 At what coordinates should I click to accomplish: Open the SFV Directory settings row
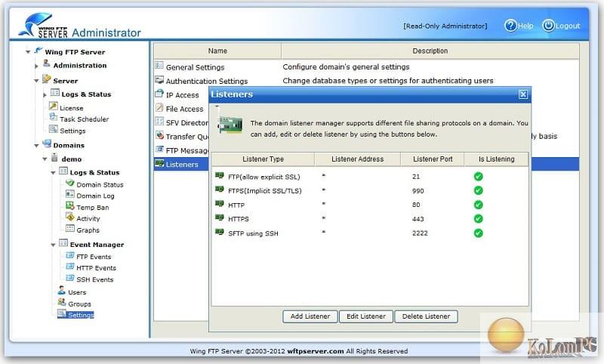(182, 122)
